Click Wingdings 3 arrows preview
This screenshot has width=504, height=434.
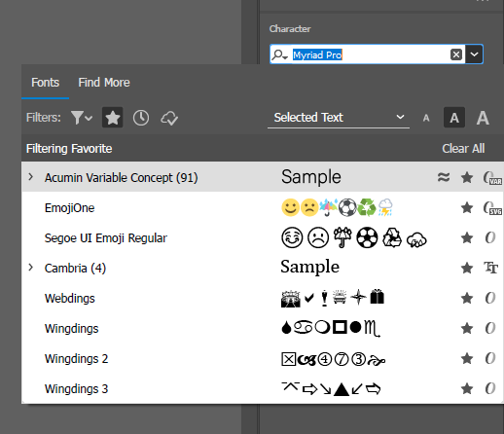click(x=331, y=388)
